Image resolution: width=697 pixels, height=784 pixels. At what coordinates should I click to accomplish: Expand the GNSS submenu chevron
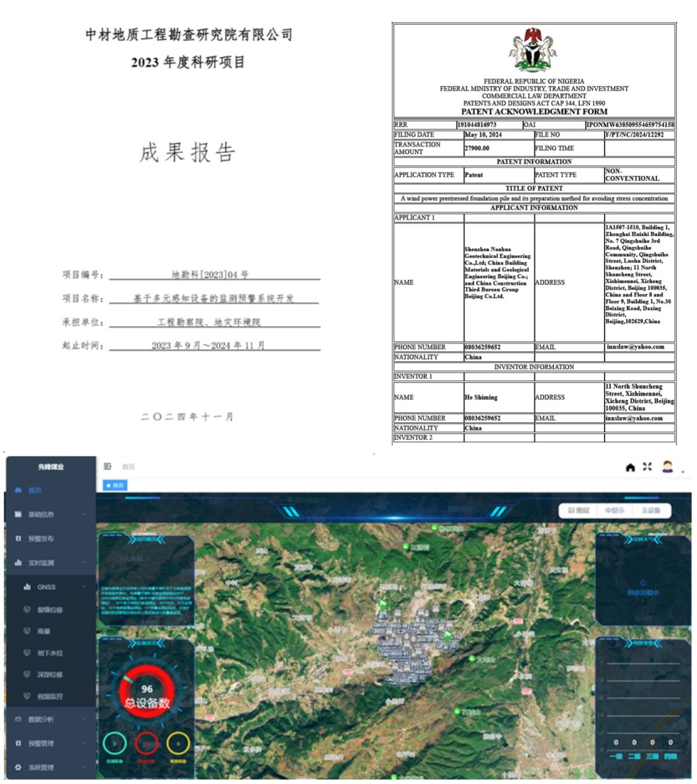tap(84, 587)
